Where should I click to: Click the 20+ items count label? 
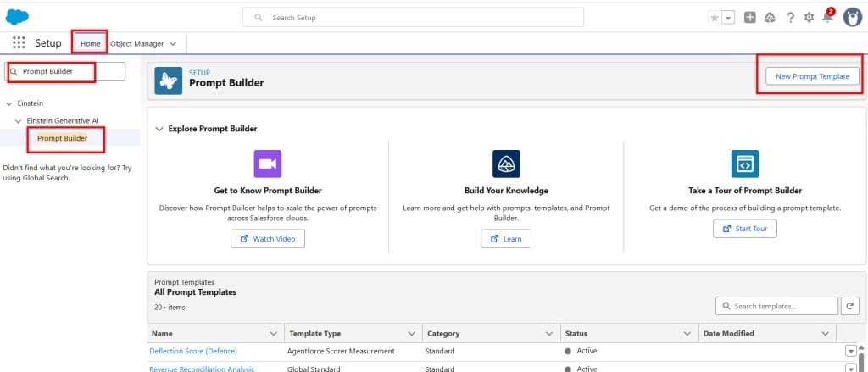(x=170, y=308)
